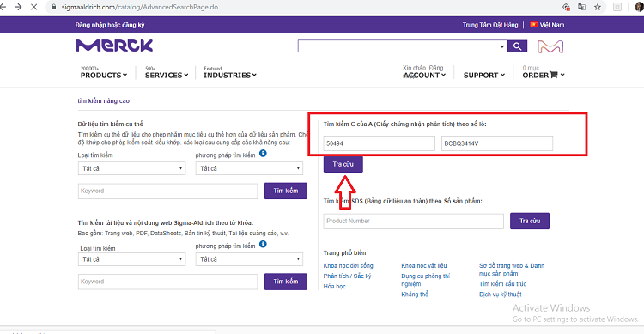Viewport: 644px width, 334px height.
Task: Open Dịch vụ kỹ thuật link
Action: (501, 295)
